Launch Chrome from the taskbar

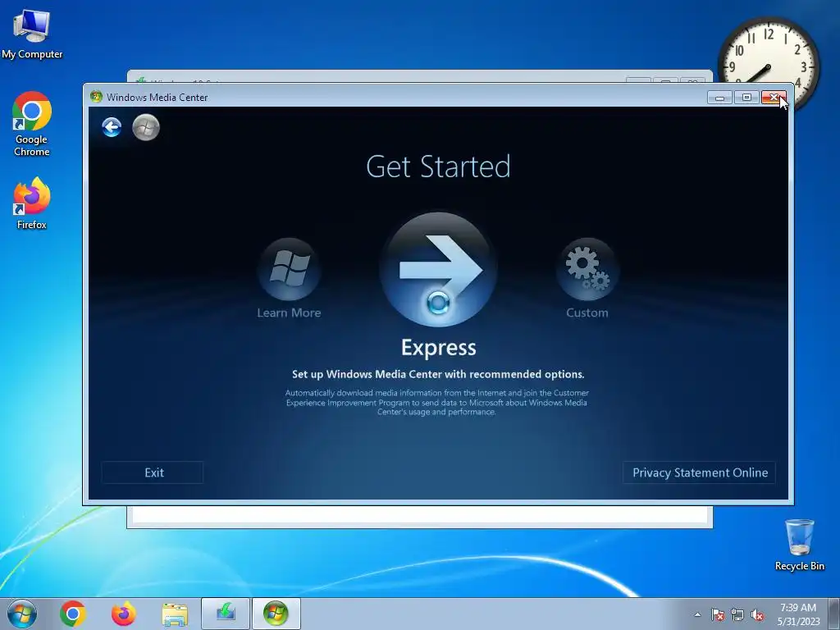[73, 614]
